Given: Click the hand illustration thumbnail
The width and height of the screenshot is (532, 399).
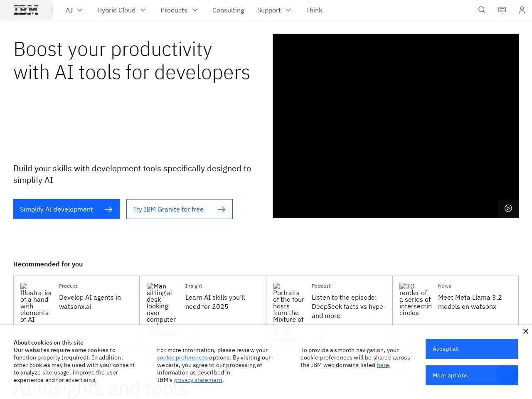Looking at the screenshot, I should [36, 303].
